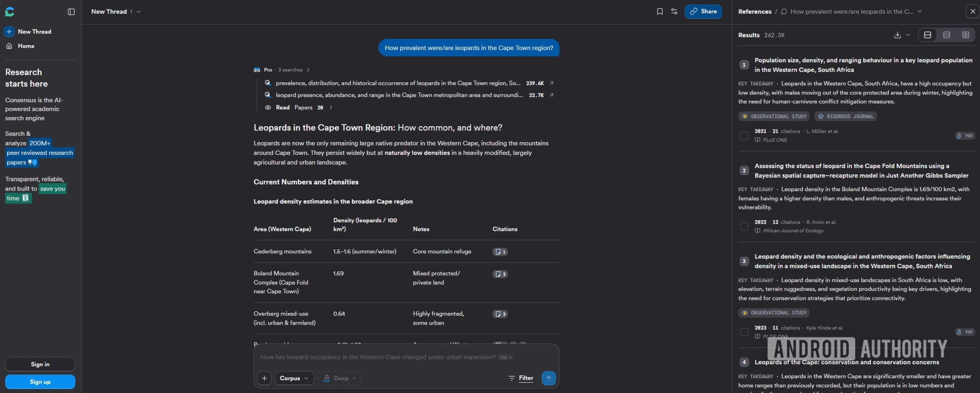Click References breadcrumb label

click(754, 11)
